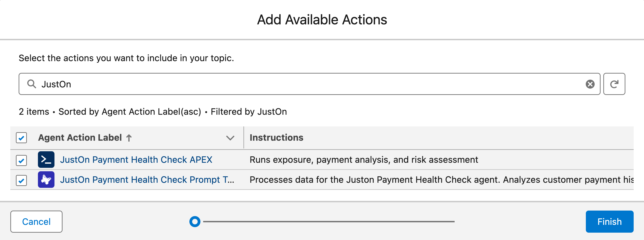Click the Apex terminal icon
Viewport: 644px width, 240px height.
coord(46,160)
